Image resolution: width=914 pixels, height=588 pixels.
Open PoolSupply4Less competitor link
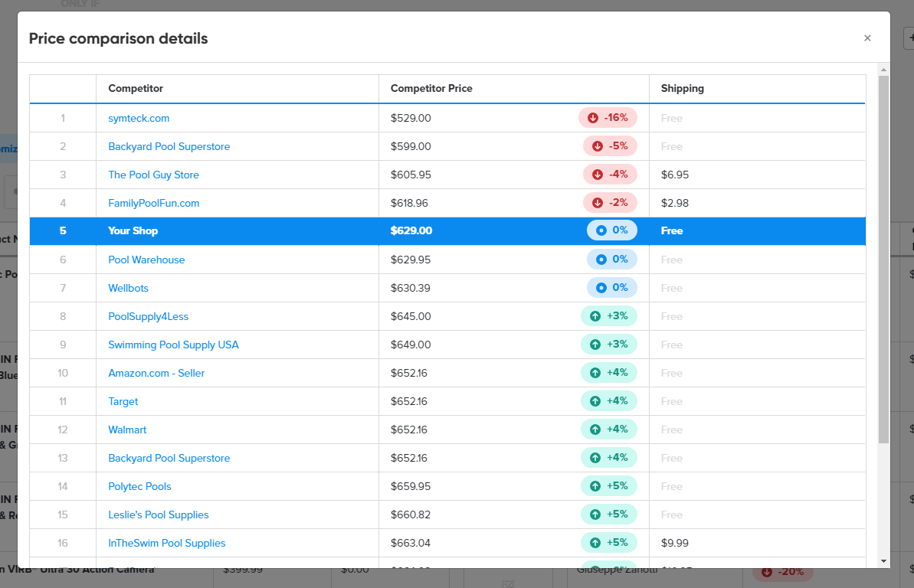click(x=148, y=316)
